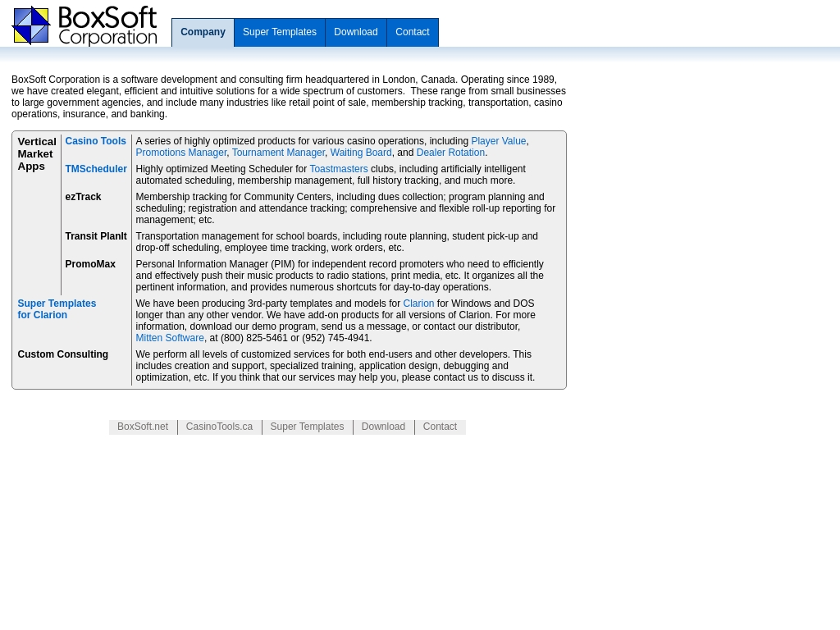Open the Dealer Rotation link
This screenshot has width=840, height=630.
click(450, 153)
